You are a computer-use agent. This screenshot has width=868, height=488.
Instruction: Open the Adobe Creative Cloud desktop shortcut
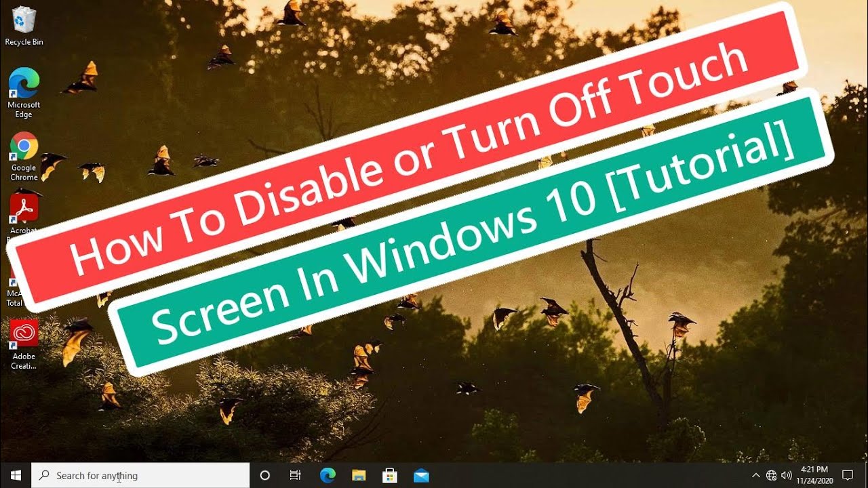click(x=24, y=344)
